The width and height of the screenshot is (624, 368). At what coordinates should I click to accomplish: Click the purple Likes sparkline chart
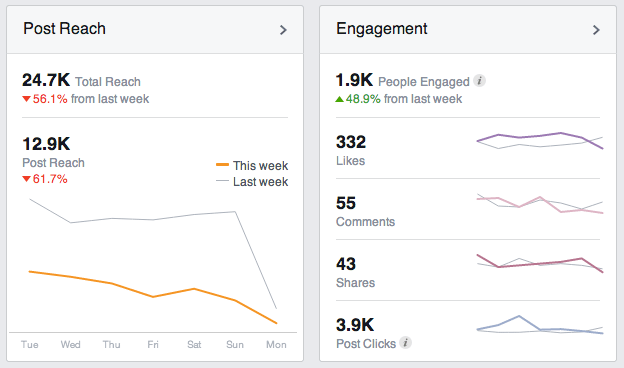coord(540,140)
